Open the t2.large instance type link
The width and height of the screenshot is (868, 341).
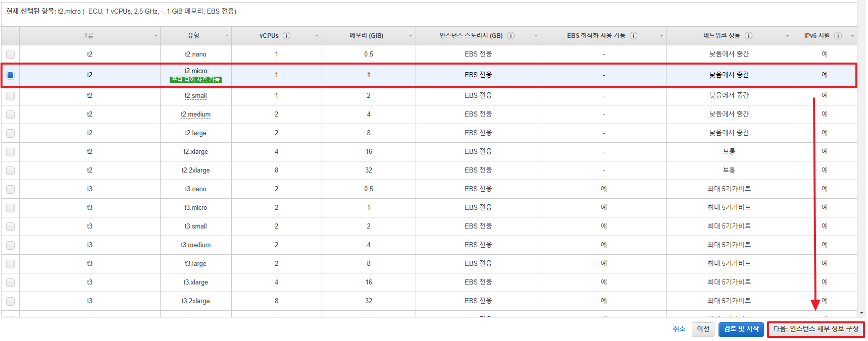[195, 133]
